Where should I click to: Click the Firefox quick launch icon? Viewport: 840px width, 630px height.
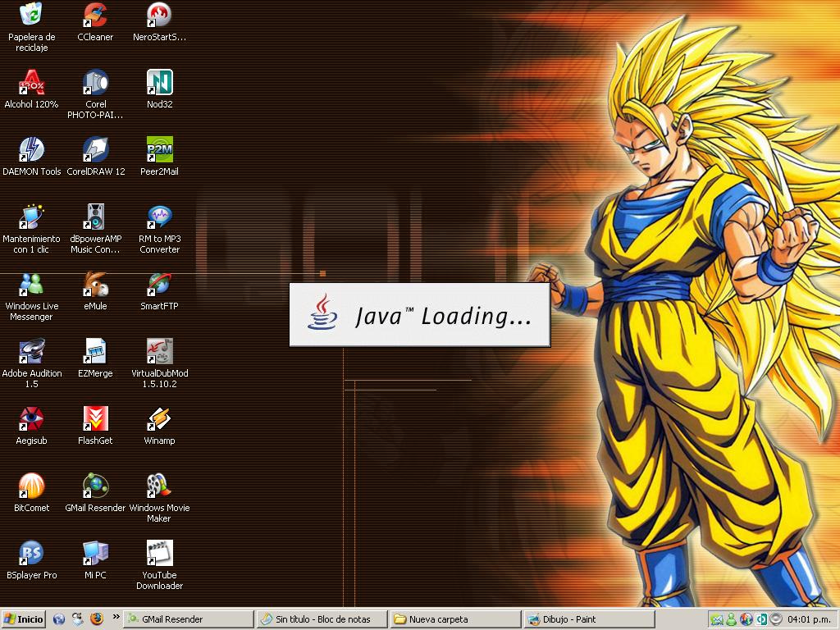pyautogui.click(x=97, y=619)
